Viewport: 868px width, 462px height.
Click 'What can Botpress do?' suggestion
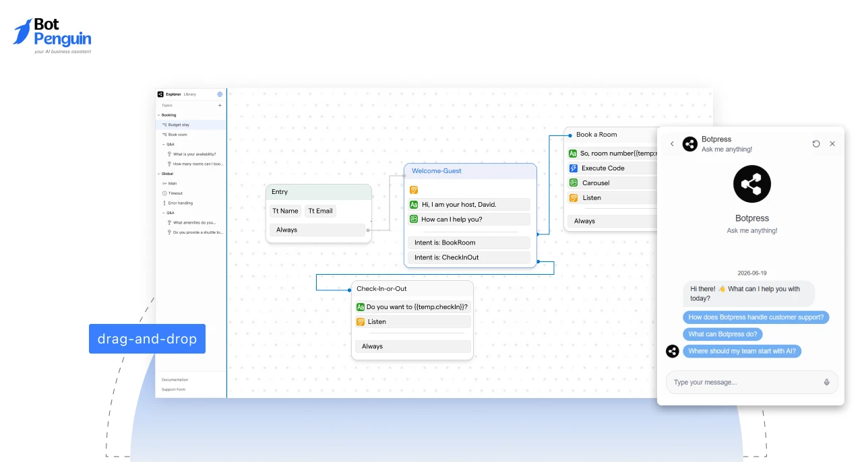722,334
